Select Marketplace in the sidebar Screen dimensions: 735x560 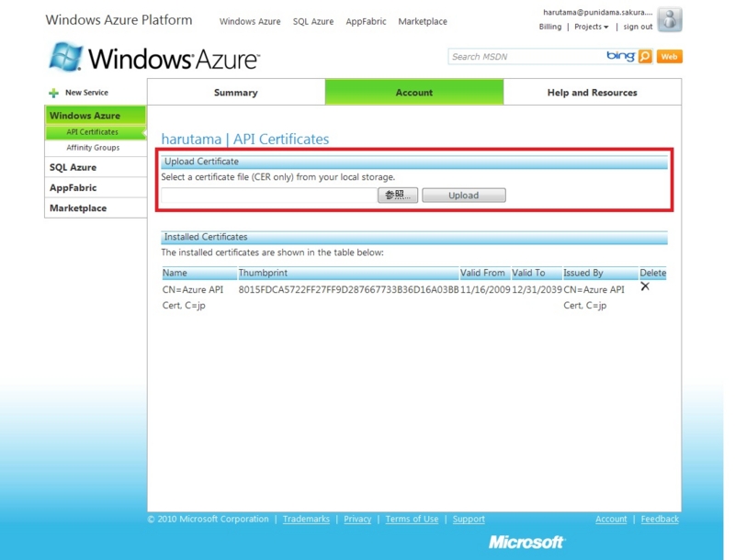click(x=96, y=207)
